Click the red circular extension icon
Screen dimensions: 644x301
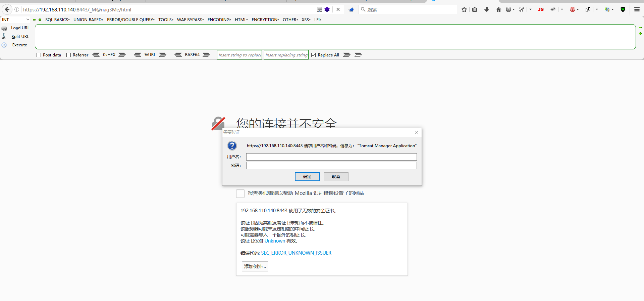pyautogui.click(x=572, y=9)
